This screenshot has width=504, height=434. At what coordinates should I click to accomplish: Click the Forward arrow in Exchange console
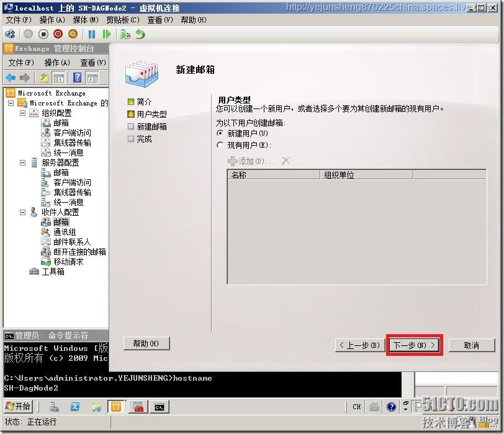tap(25, 77)
